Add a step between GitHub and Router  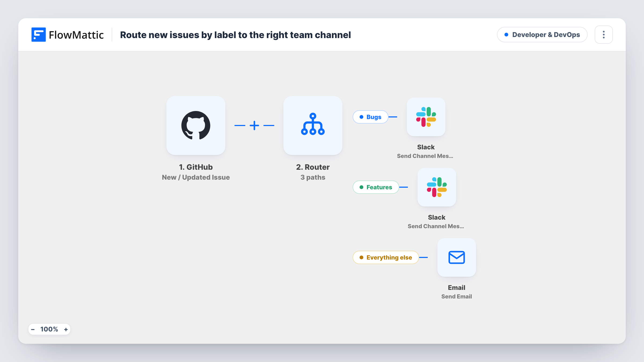(x=254, y=125)
